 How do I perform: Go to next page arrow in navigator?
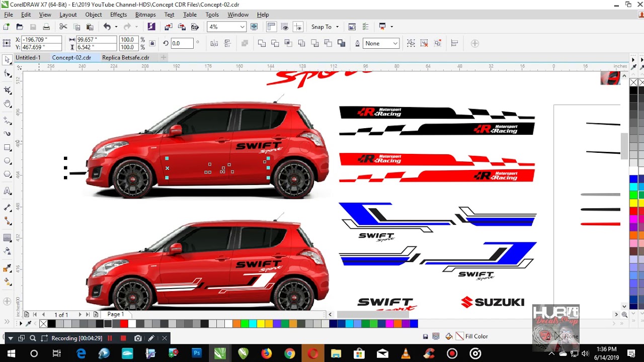[79, 315]
